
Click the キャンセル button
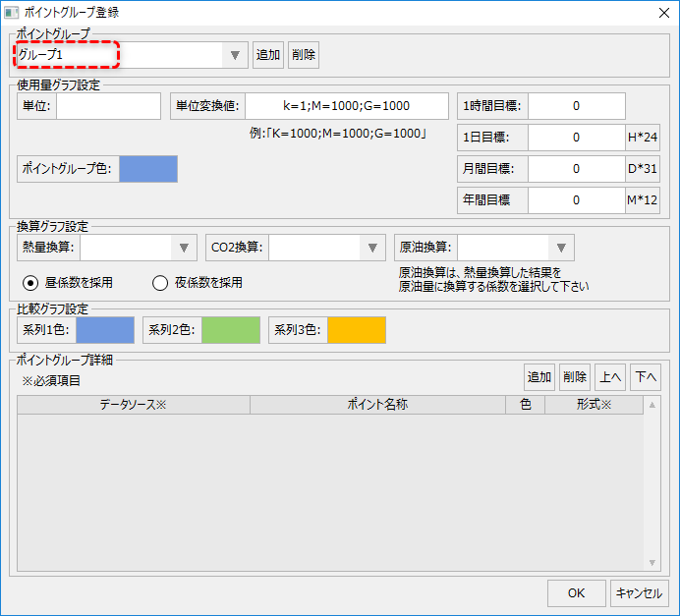point(640,592)
